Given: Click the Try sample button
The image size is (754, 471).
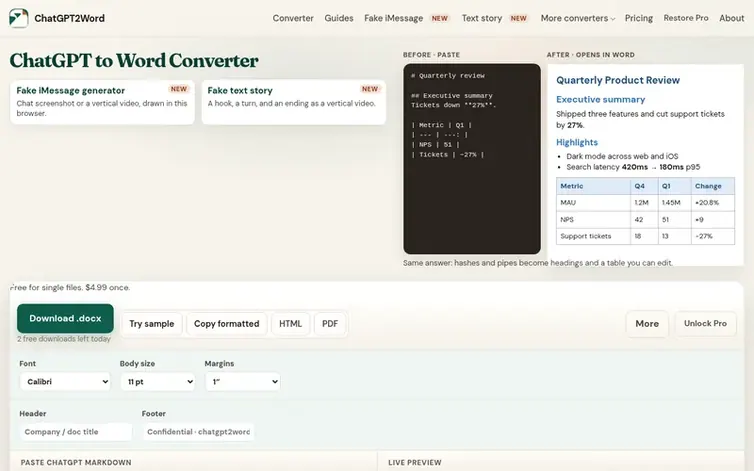Looking at the screenshot, I should [x=151, y=324].
